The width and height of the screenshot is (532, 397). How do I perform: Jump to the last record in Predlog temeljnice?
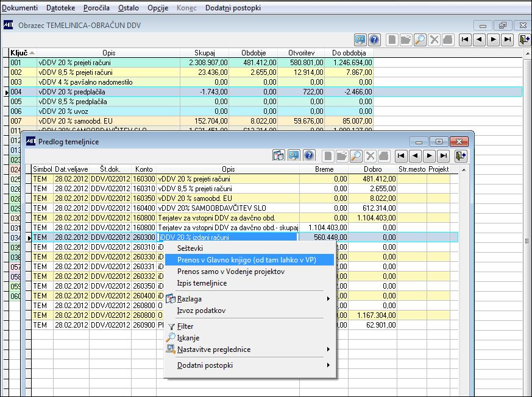pos(444,155)
